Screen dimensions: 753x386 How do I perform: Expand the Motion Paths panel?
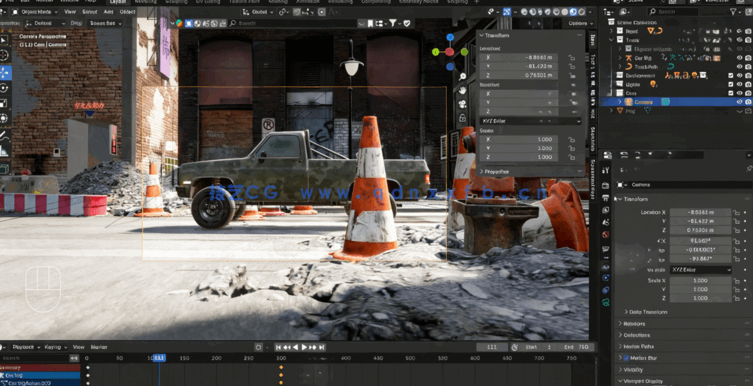pos(638,347)
